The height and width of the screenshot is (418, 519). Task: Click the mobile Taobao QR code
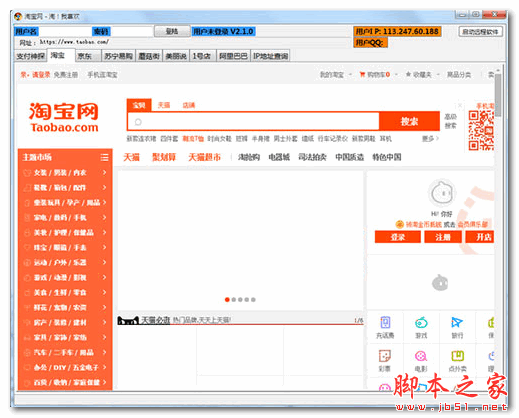[481, 130]
